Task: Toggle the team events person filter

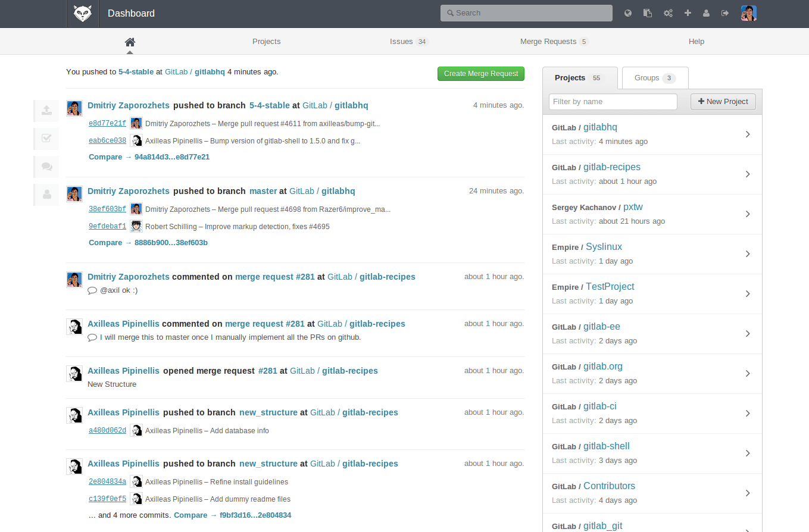Action: [46, 195]
